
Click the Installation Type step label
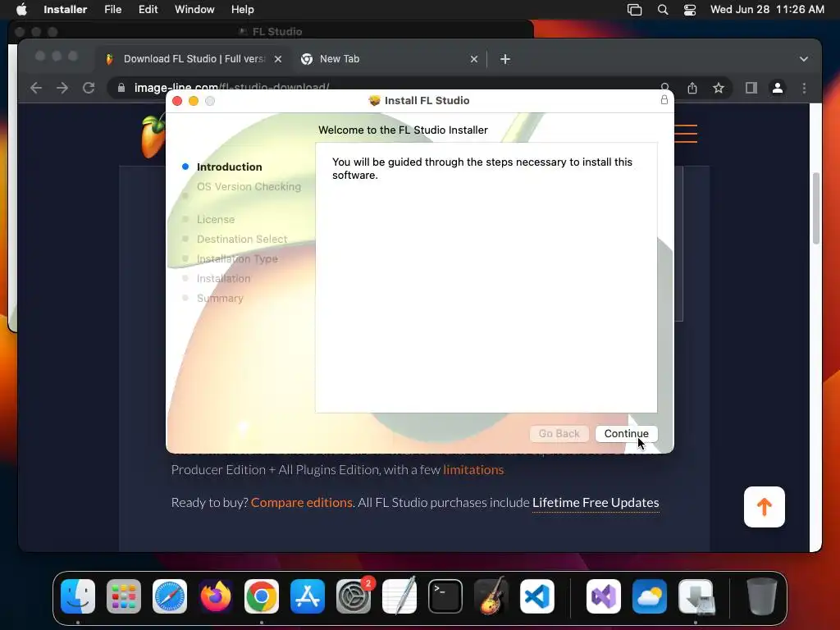tap(237, 258)
